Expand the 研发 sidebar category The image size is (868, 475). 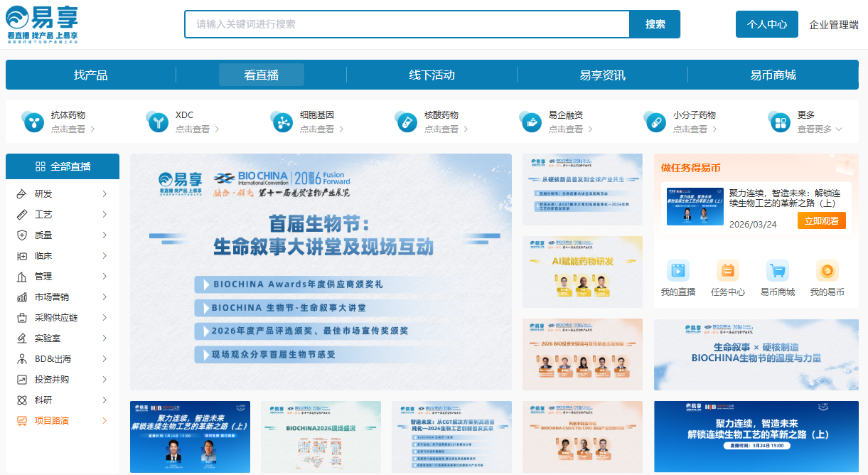(x=62, y=194)
